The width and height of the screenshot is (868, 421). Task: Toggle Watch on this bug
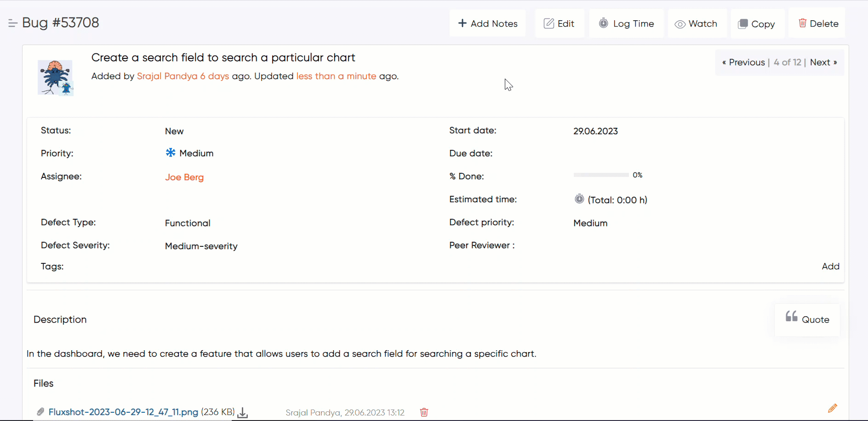pyautogui.click(x=696, y=23)
